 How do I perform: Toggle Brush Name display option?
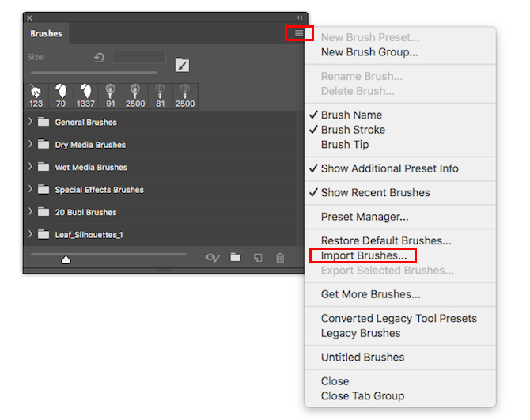pyautogui.click(x=399, y=115)
